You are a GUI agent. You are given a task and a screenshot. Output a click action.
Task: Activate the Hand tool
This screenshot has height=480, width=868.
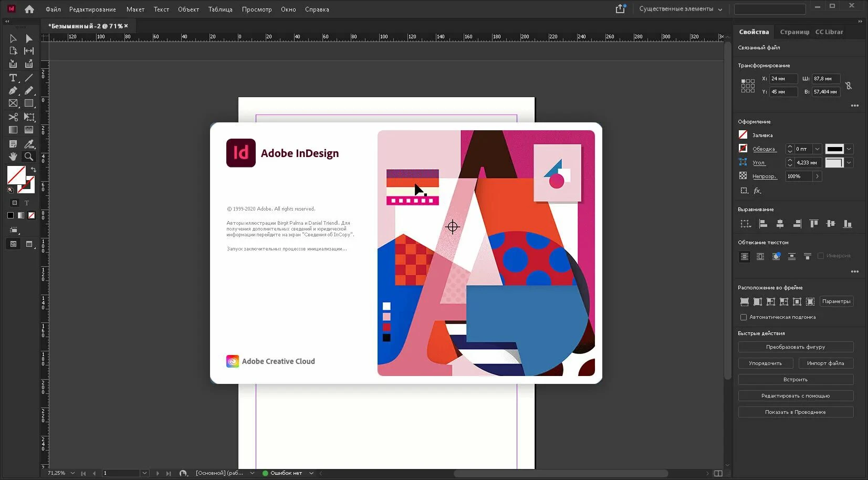(x=13, y=156)
